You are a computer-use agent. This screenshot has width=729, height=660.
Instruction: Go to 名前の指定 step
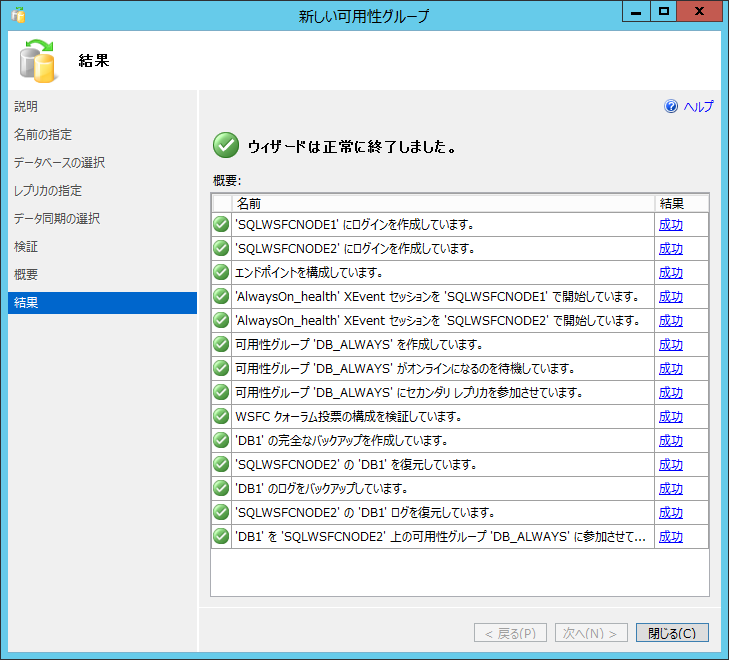[x=42, y=135]
